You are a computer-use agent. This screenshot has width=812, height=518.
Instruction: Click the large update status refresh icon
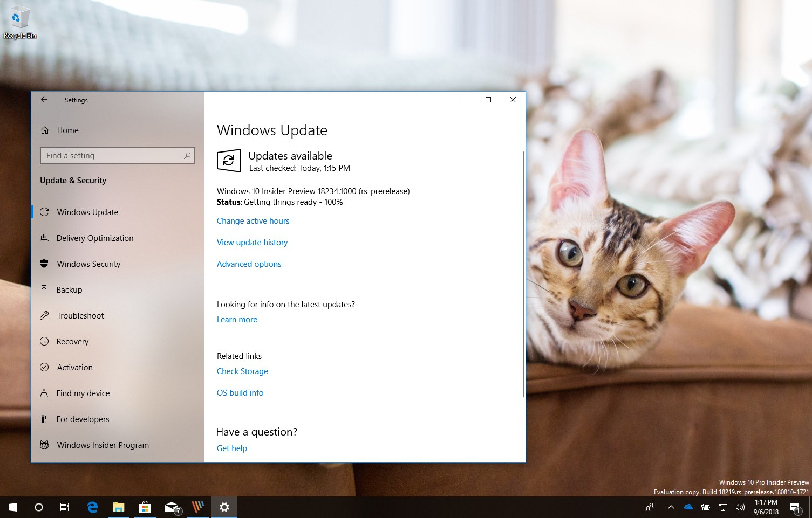229,161
